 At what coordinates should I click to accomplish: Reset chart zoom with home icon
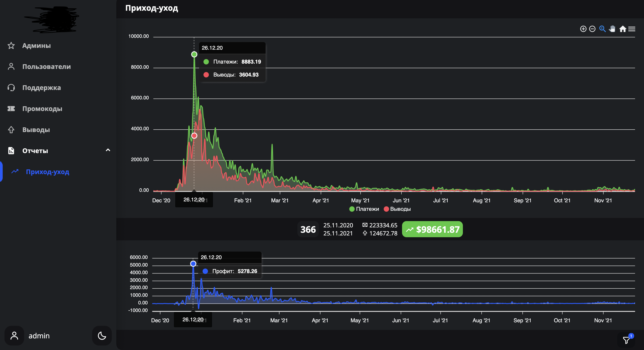pyautogui.click(x=623, y=29)
